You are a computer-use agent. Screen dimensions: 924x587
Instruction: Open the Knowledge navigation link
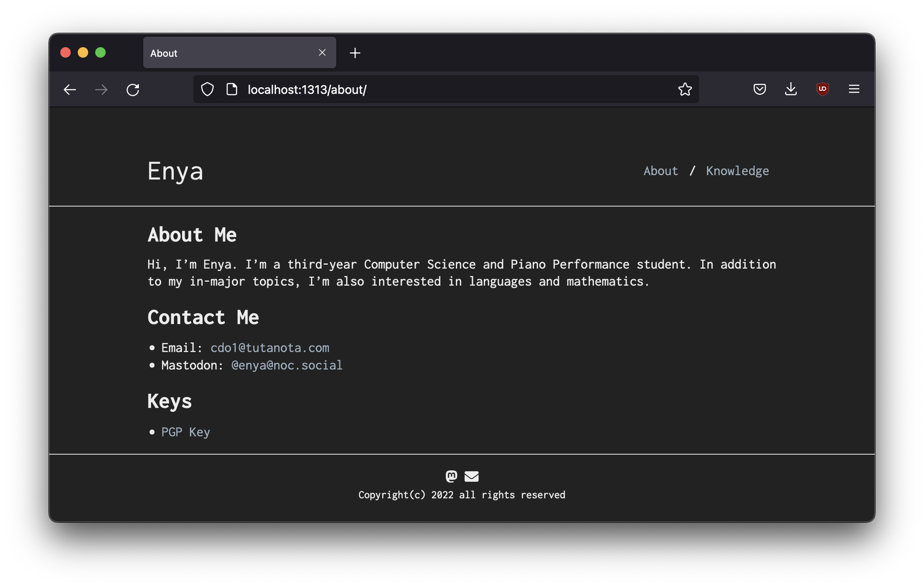pos(738,171)
